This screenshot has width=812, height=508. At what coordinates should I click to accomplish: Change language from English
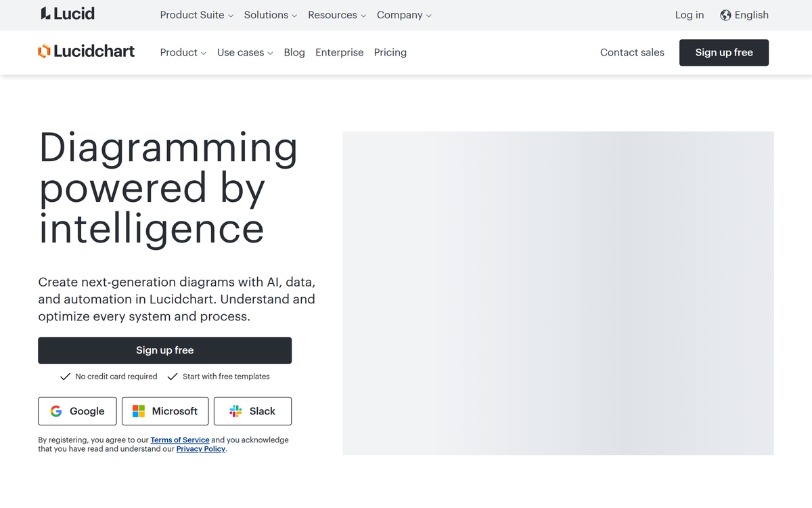(x=744, y=15)
